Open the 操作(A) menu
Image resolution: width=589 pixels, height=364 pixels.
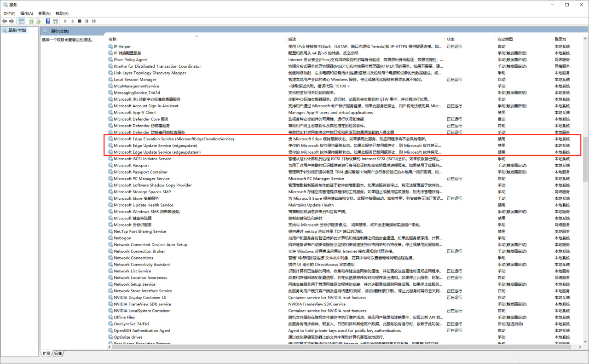pyautogui.click(x=27, y=13)
